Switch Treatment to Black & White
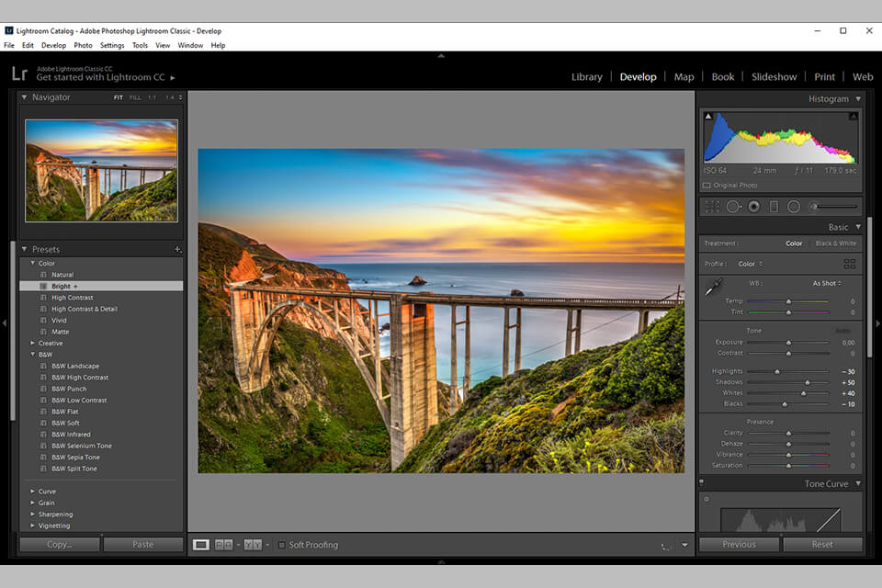This screenshot has height=588, width=882. point(835,243)
